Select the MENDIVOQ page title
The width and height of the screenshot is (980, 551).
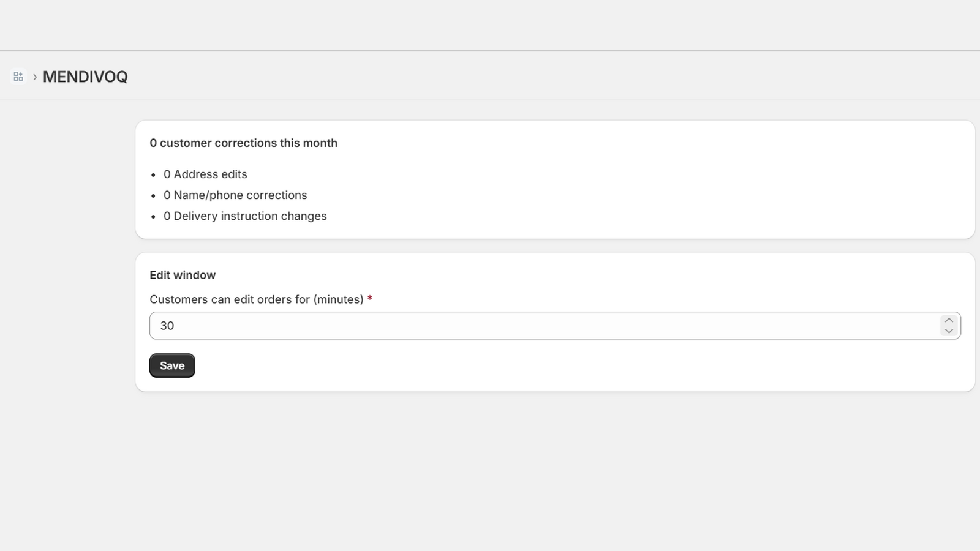[x=85, y=77]
